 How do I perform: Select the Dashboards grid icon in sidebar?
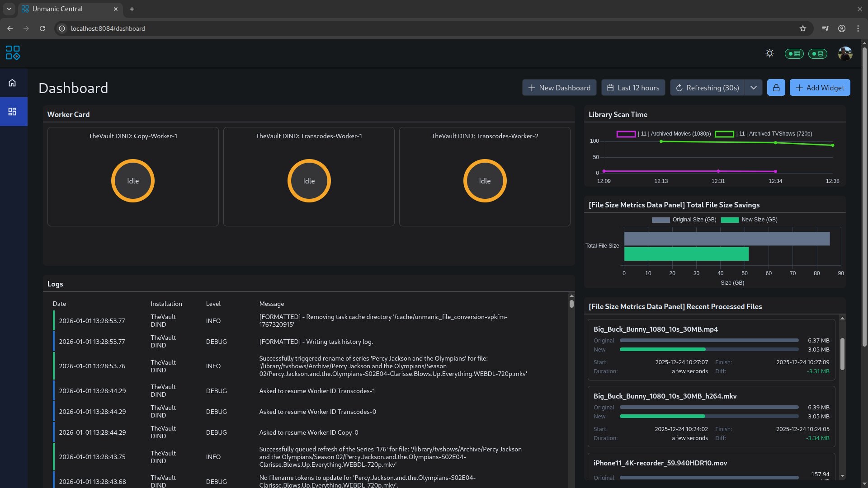pyautogui.click(x=12, y=112)
